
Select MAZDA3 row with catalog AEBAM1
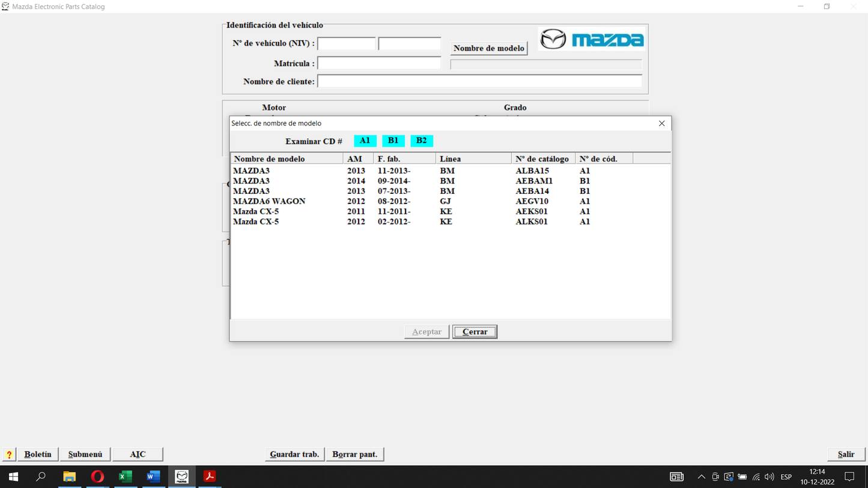point(451,181)
